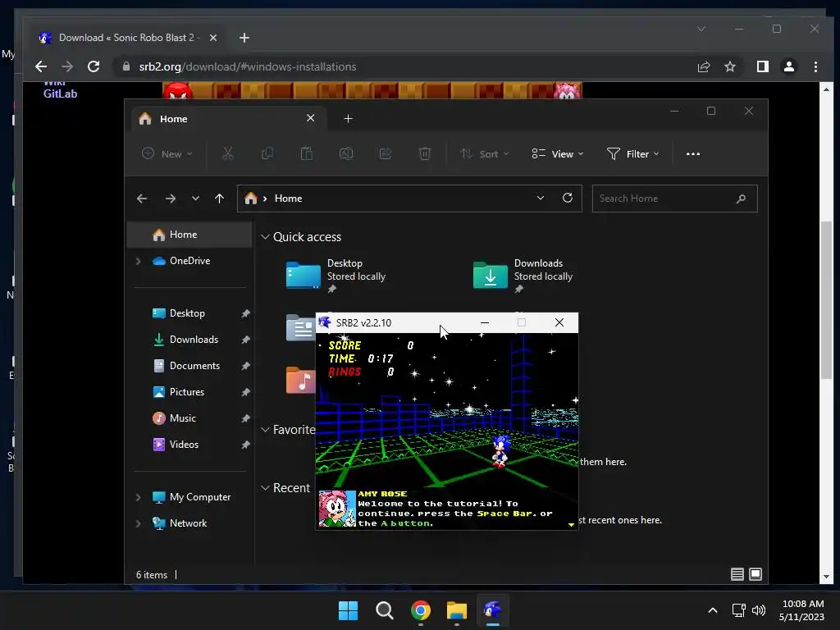Click the Chrome share page icon

click(x=703, y=66)
